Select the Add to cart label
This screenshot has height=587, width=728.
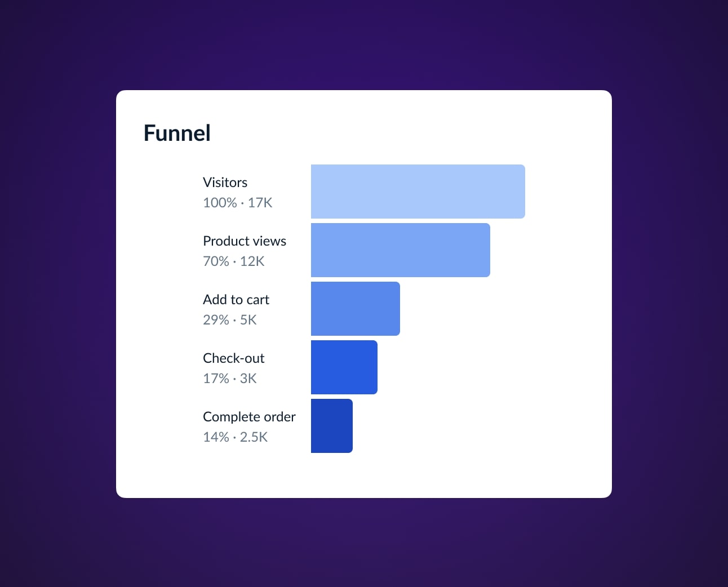coord(236,300)
